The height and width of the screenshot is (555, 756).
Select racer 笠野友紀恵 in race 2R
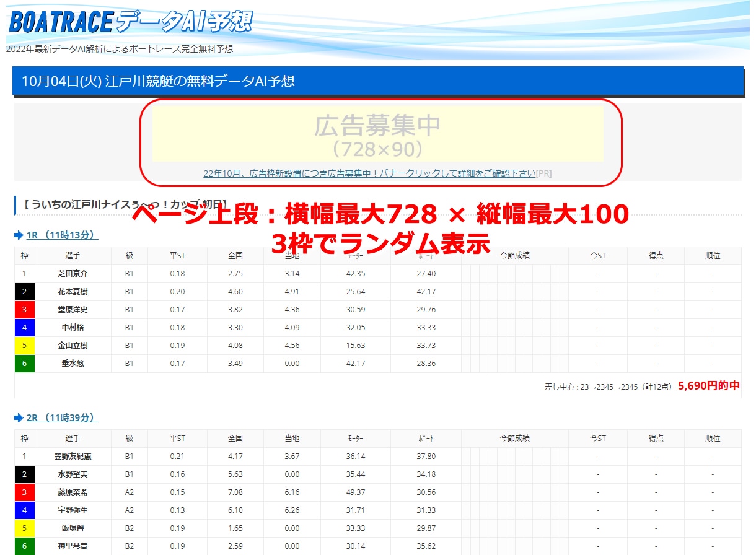pos(73,456)
